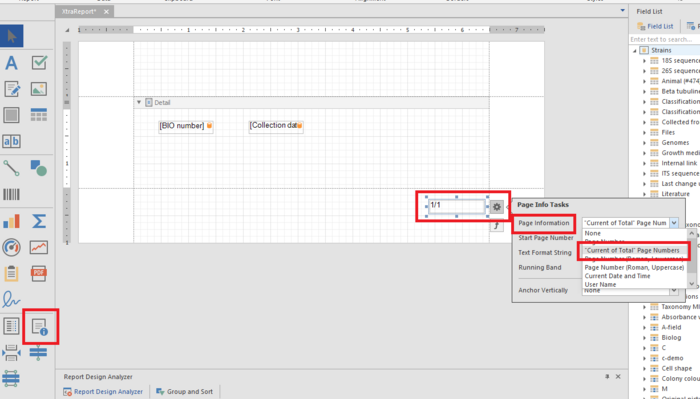Expand the Genomes node in Field List
Viewport: 700px width, 399px height.
(644, 143)
